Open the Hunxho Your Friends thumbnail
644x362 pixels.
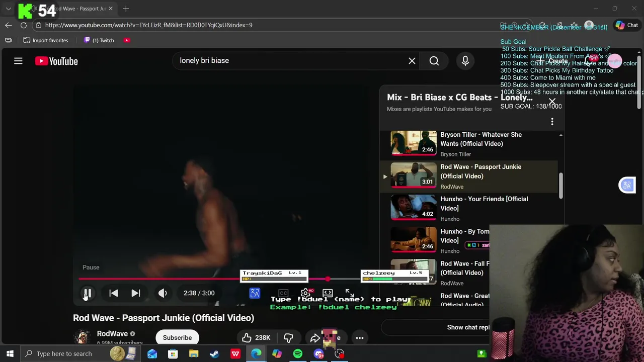point(414,207)
